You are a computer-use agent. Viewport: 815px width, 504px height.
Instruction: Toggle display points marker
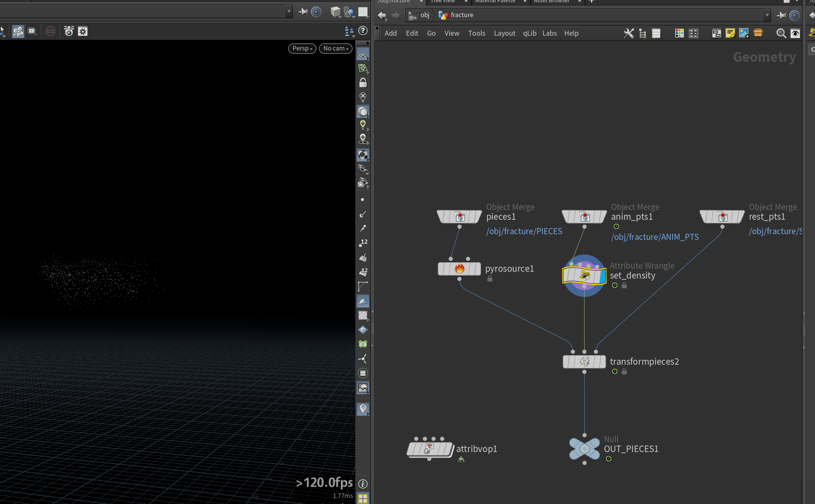[363, 200]
